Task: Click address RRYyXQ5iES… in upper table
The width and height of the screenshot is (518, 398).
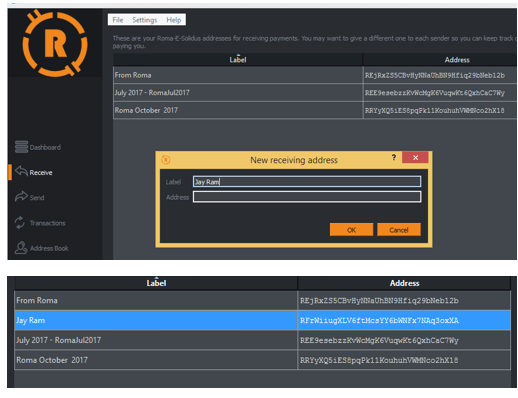Action: (434, 111)
